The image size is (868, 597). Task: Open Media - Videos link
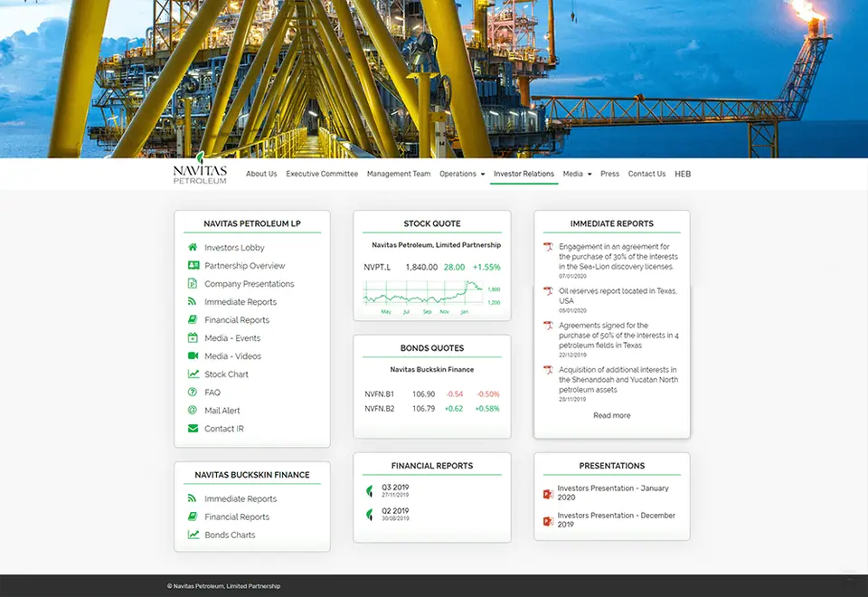tap(232, 356)
